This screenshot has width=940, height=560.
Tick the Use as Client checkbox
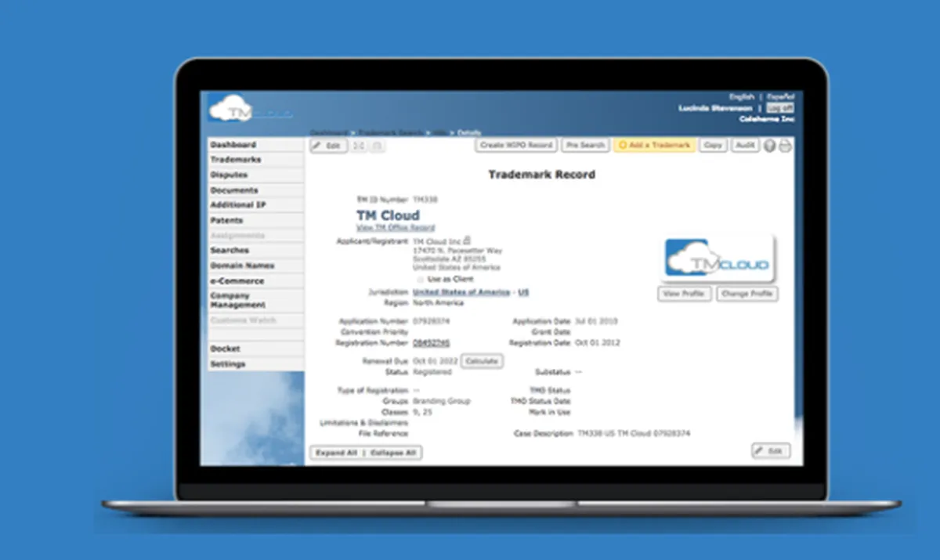pyautogui.click(x=421, y=279)
